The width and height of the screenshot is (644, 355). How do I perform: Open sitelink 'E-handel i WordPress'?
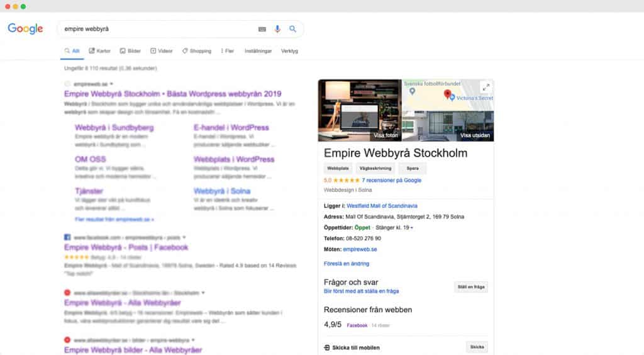point(231,127)
